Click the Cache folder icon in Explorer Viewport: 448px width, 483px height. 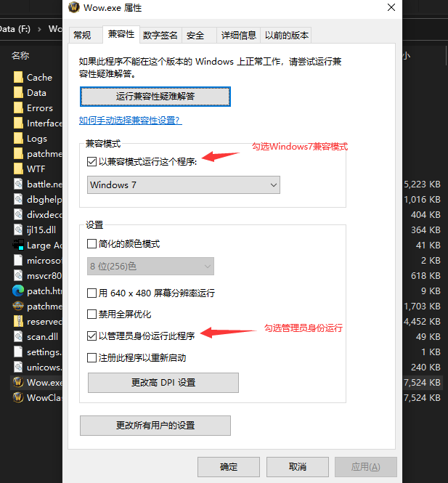18,77
